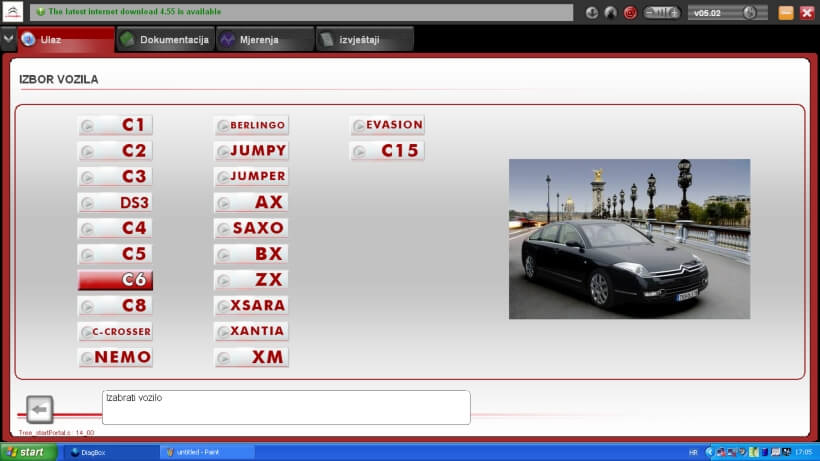Select the XSARA vehicle
Screen dimensions: 820x461
click(x=252, y=306)
